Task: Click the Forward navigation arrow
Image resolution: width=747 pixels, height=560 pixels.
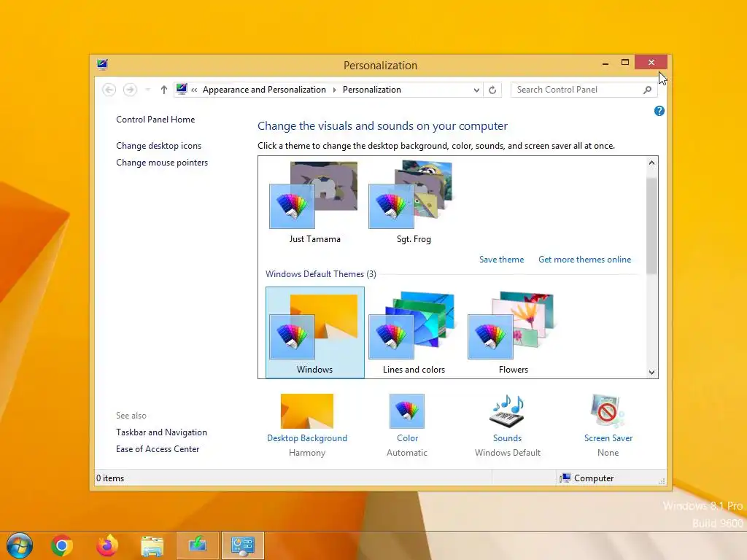Action: point(130,90)
